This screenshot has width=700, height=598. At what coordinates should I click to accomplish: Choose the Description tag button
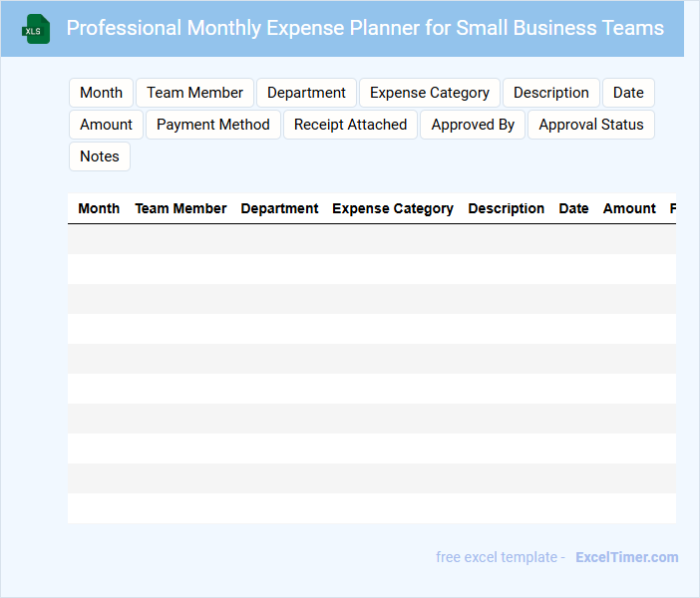(x=550, y=93)
